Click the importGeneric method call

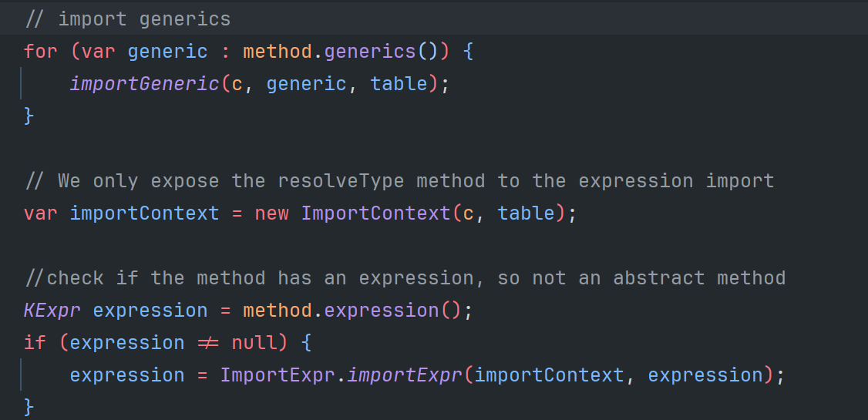pyautogui.click(x=145, y=84)
